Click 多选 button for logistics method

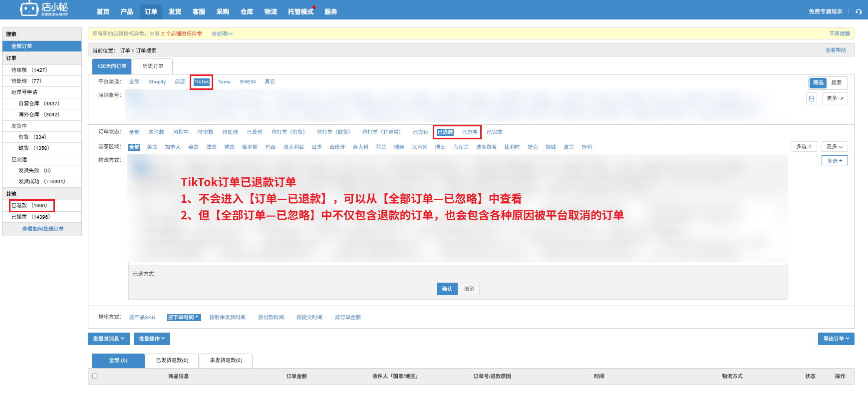834,161
